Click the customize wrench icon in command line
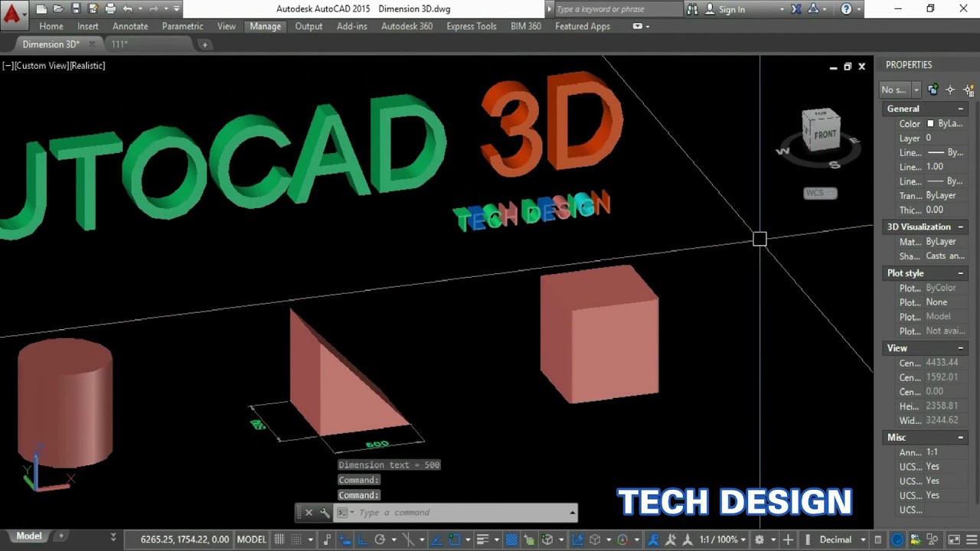980x551 pixels. click(x=325, y=513)
